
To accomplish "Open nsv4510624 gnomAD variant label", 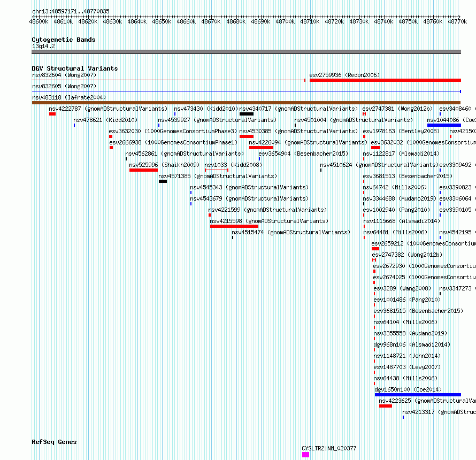I will pos(380,165).
